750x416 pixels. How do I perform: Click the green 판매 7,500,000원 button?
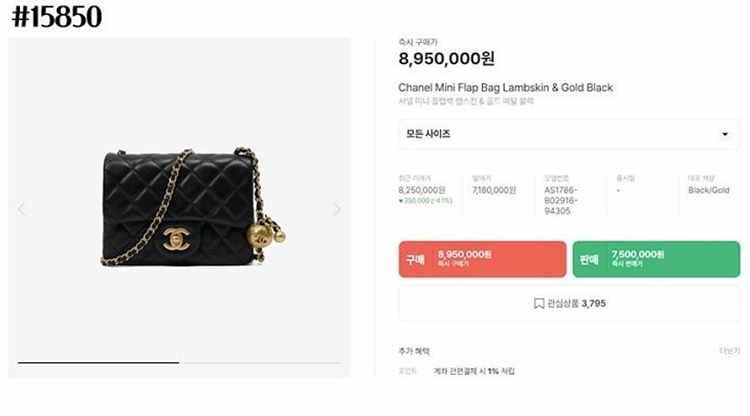point(656,259)
